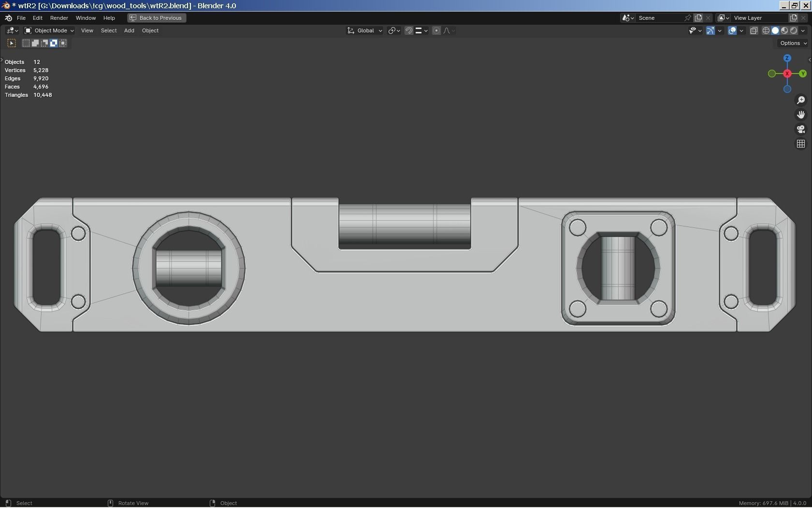Choose the Intersect Selection mode
This screenshot has width=812, height=508.
tap(63, 43)
